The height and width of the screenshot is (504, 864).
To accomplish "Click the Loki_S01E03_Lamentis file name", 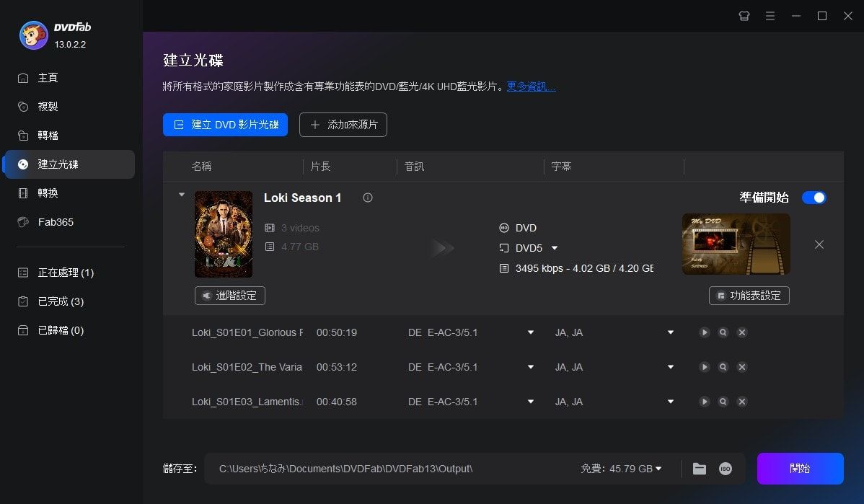I will coord(247,402).
